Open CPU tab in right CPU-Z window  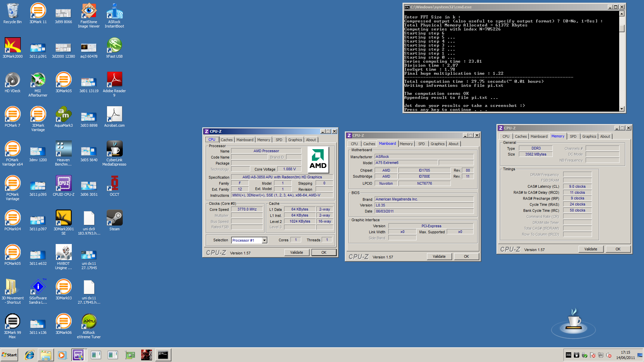pos(506,136)
